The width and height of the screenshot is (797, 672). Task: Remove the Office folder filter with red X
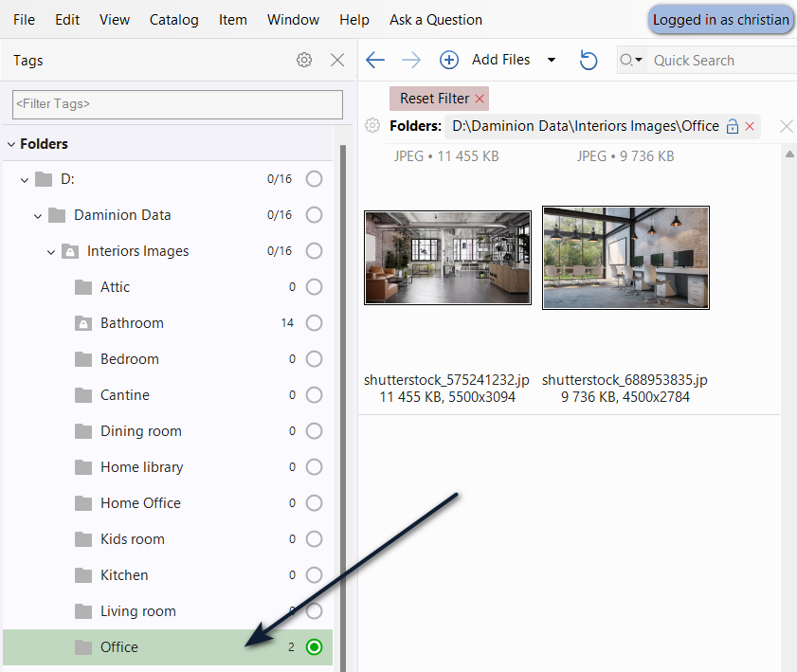[750, 126]
